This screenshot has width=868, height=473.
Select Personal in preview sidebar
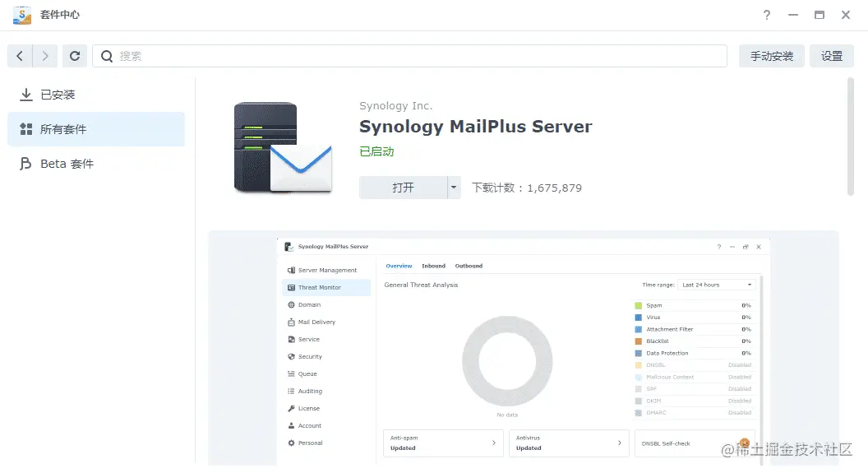pos(326,443)
